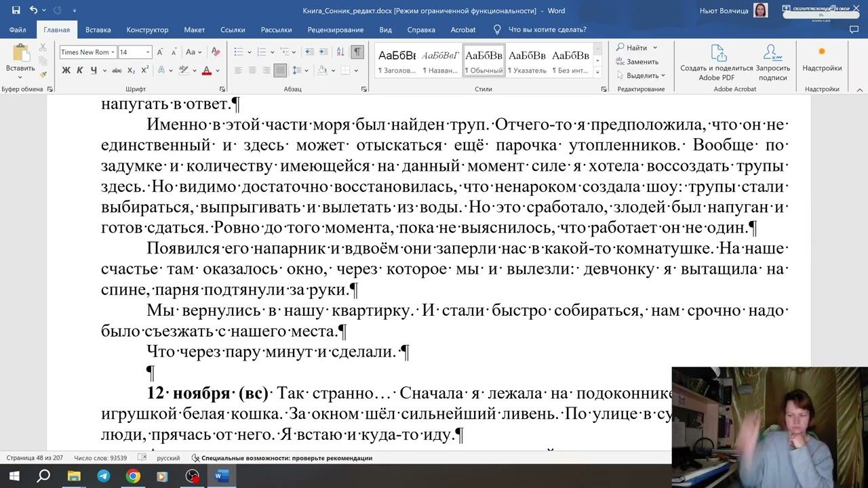Viewport: 868px width, 488px height.
Task: Request signatures (Запросить подписи)
Action: [x=773, y=62]
